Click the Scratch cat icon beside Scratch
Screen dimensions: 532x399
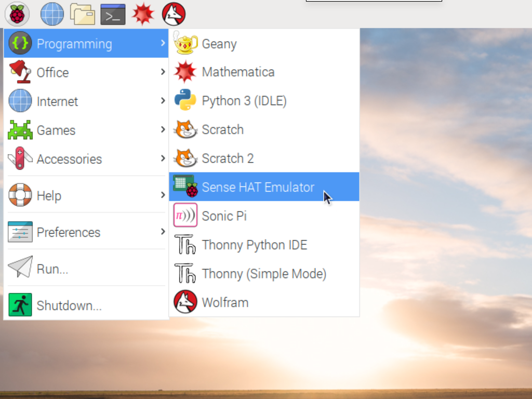click(185, 129)
